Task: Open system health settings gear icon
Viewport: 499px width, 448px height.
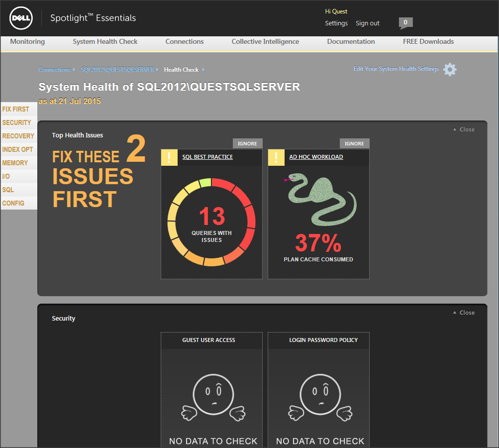Action: click(x=450, y=69)
